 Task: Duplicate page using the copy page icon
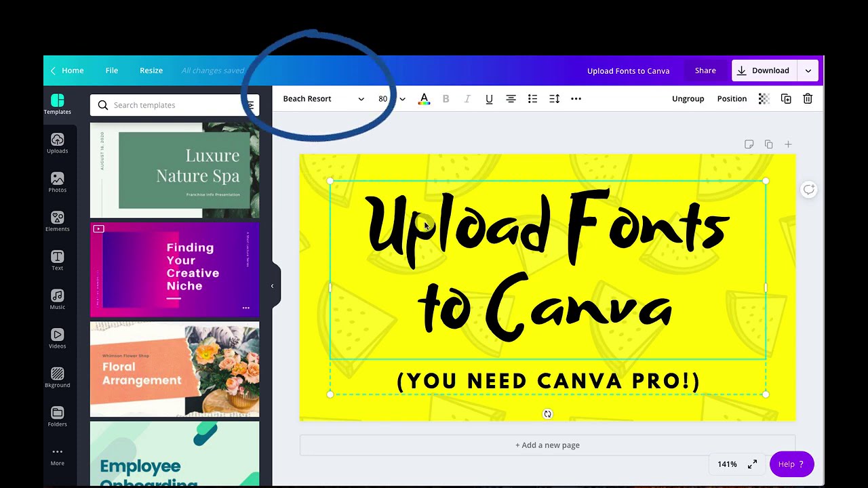pyautogui.click(x=768, y=144)
